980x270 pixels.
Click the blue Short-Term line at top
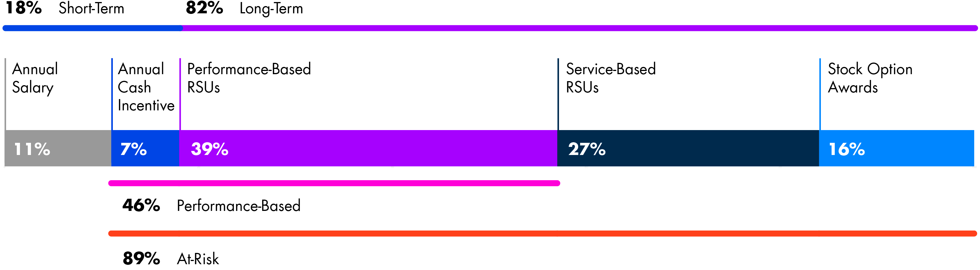click(93, 28)
